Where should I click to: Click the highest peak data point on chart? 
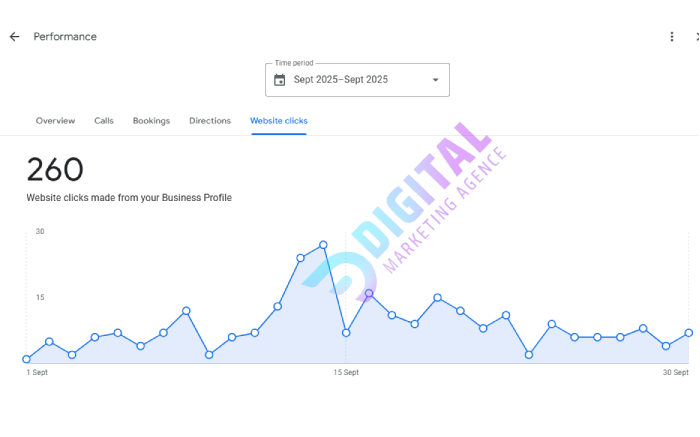pyautogui.click(x=323, y=245)
